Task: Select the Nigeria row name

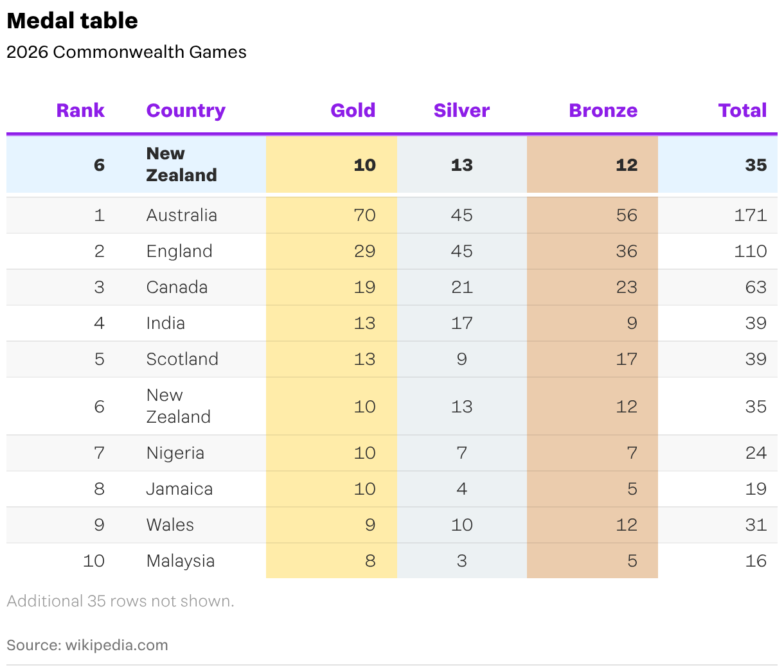Action: pyautogui.click(x=175, y=453)
